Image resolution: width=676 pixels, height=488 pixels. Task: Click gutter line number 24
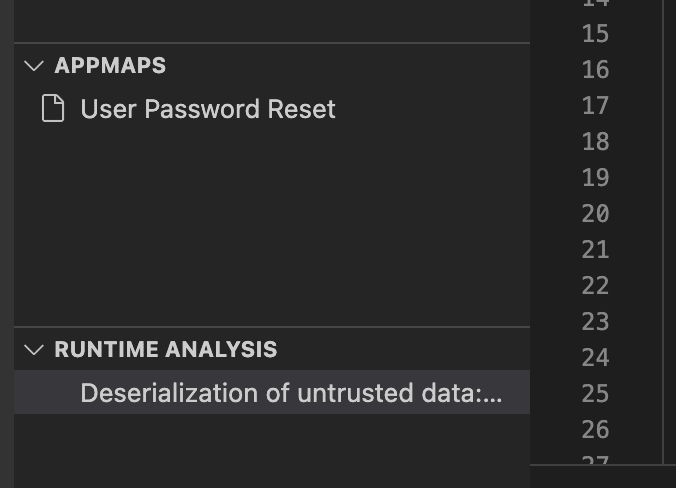595,358
